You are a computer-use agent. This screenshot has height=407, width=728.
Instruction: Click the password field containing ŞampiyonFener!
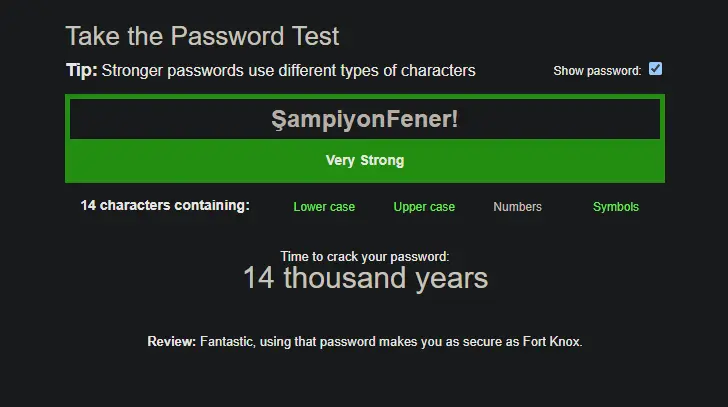coord(365,119)
